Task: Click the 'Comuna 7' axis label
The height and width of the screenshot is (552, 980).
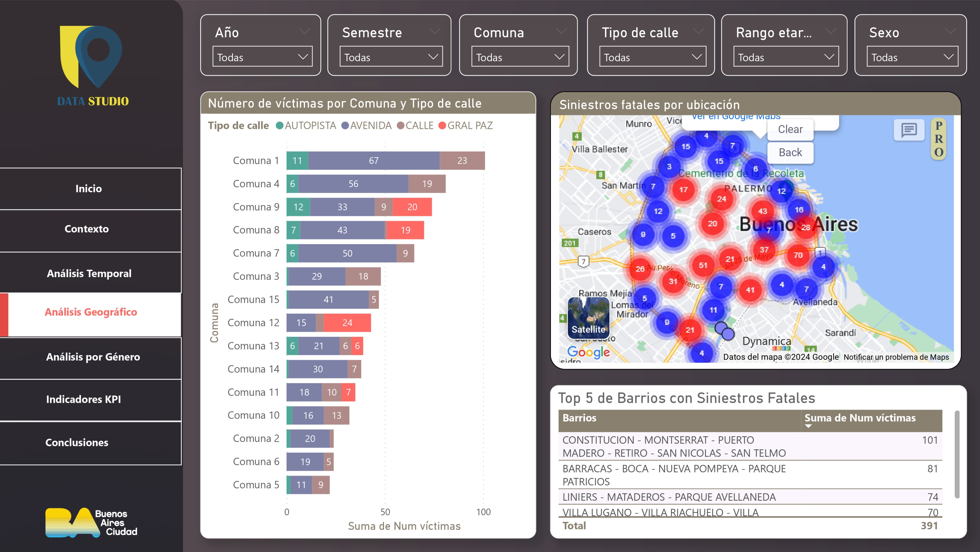Action: click(x=256, y=253)
